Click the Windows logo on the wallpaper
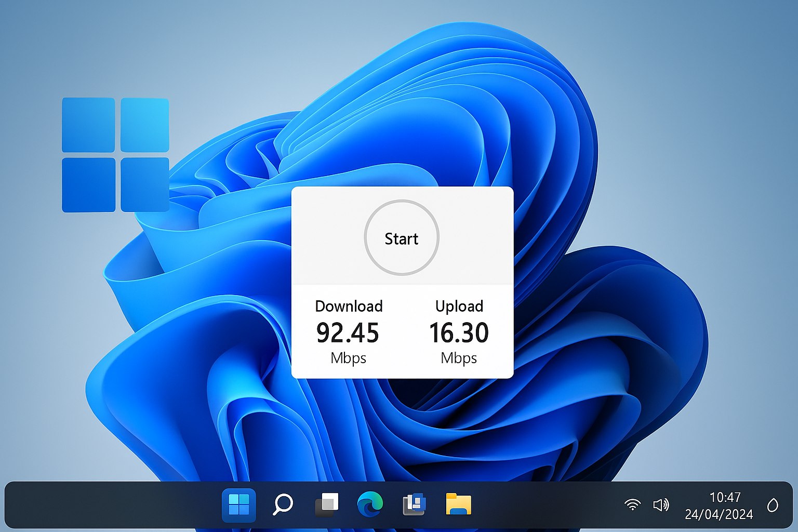 pyautogui.click(x=116, y=154)
